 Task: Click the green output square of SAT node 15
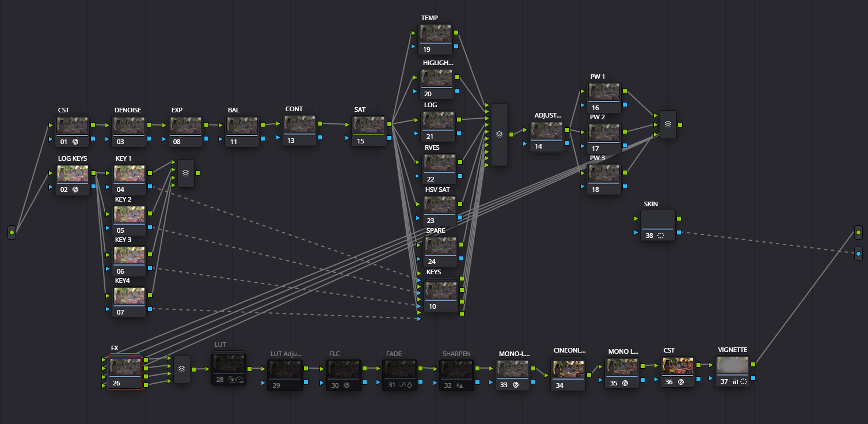pyautogui.click(x=391, y=123)
